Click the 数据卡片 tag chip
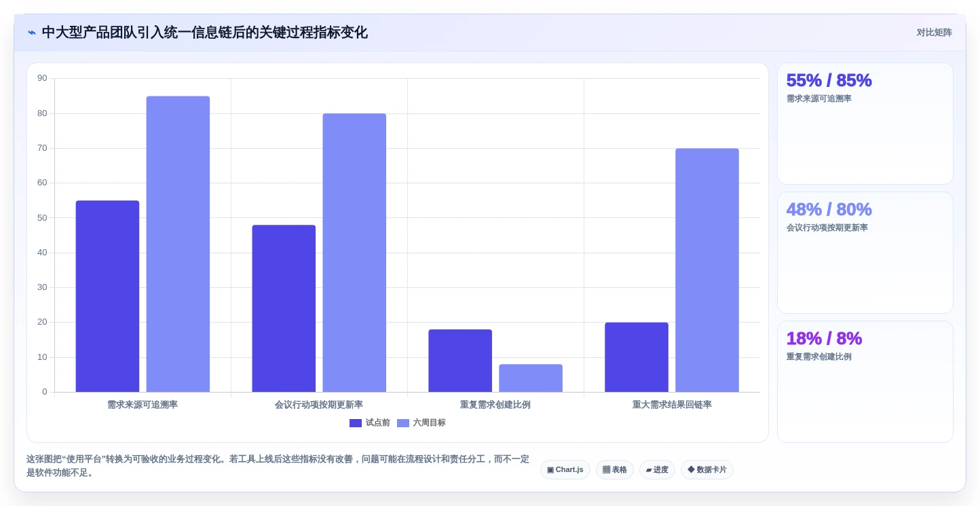Image resolution: width=980 pixels, height=506 pixels. (x=707, y=470)
